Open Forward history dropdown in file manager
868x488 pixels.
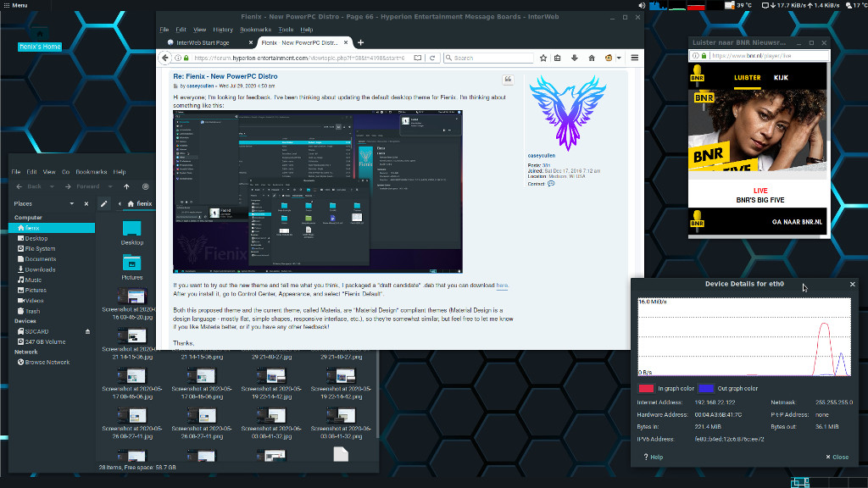[x=110, y=187]
